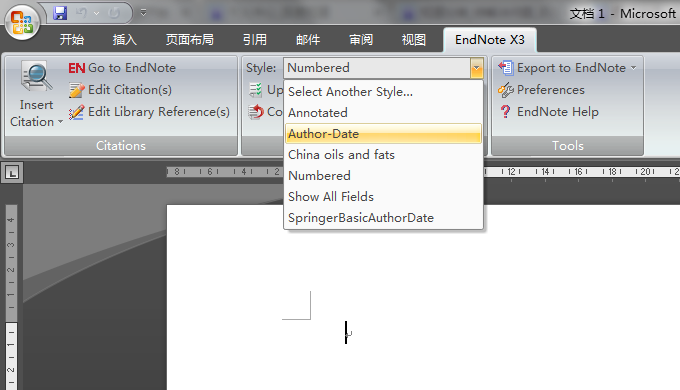Screen dimensions: 680x390
Task: Click the Edit Library Reference(s) icon
Action: [76, 112]
